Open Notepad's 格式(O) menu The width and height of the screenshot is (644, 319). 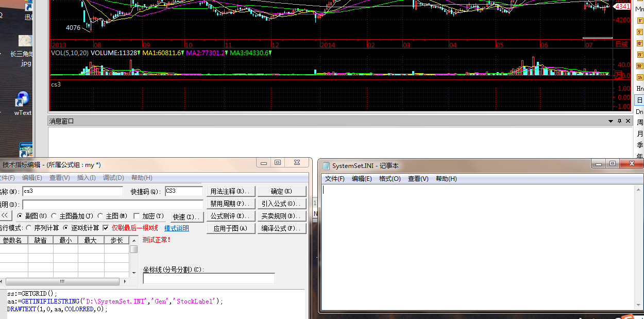pos(389,179)
